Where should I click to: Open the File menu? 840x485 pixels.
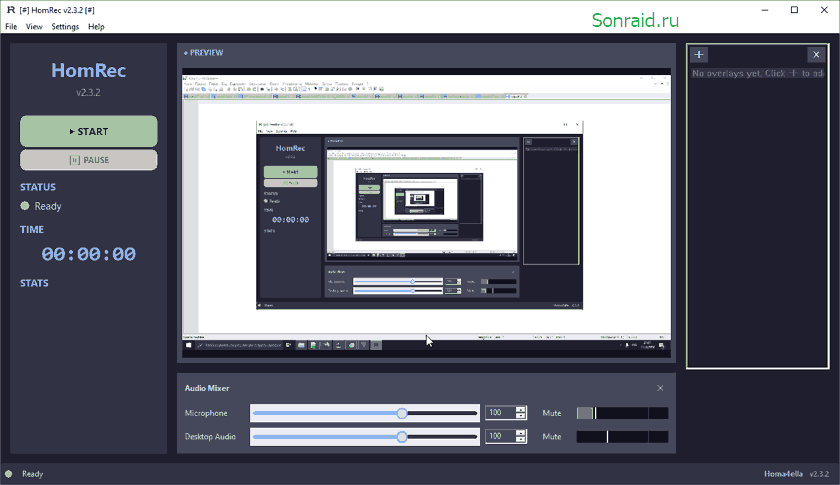(x=11, y=27)
